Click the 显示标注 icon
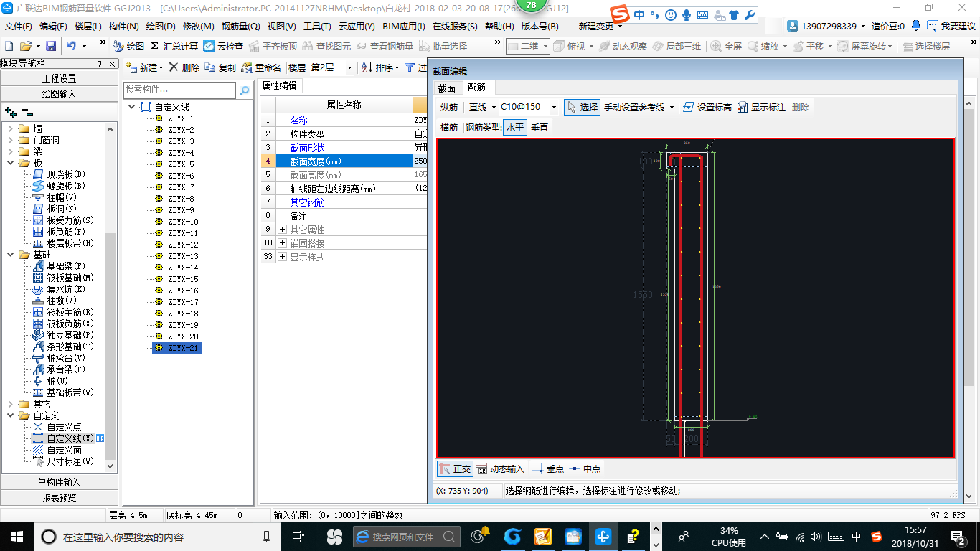This screenshot has height=551, width=980. point(743,107)
